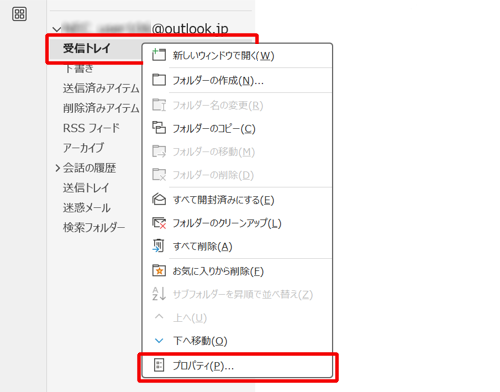Choose フォルダーの作成(N)... menu entry
The image size is (500, 392).
237,80
